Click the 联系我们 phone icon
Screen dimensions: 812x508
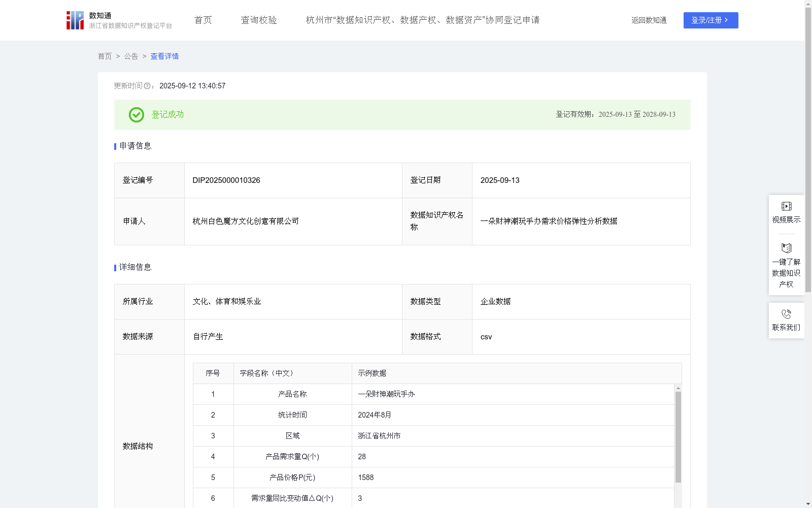click(786, 314)
